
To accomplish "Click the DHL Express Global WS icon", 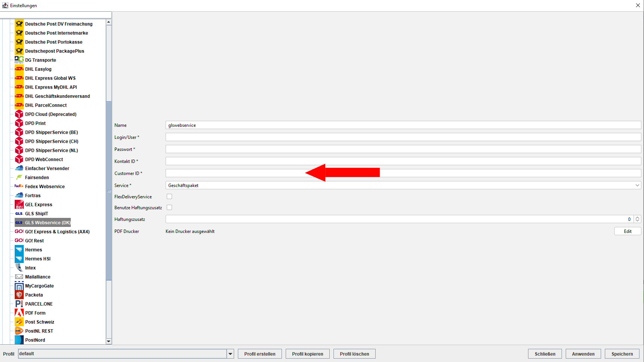I will (x=19, y=78).
